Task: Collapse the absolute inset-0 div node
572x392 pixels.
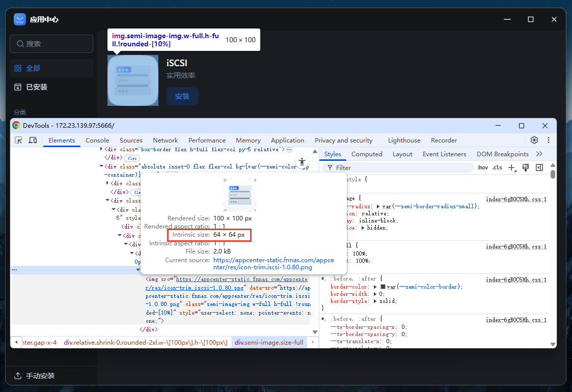Action: coord(101,166)
